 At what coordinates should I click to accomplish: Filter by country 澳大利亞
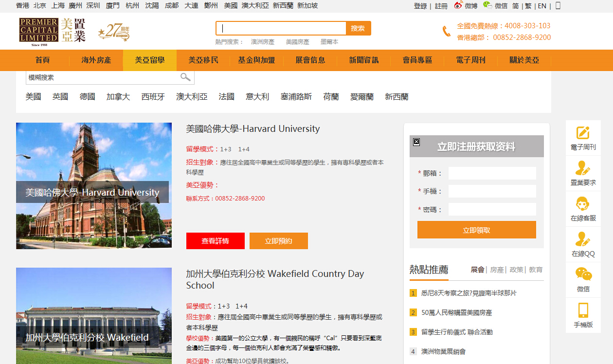click(192, 97)
